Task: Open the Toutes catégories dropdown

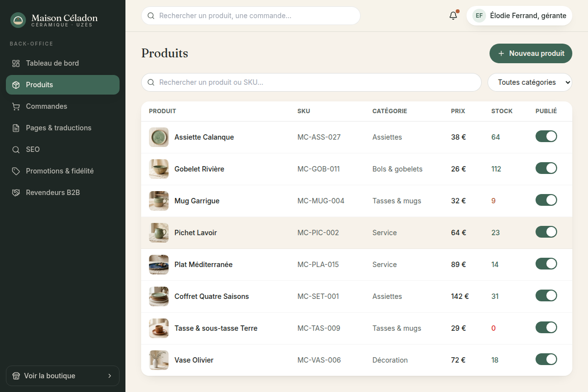Action: pyautogui.click(x=530, y=82)
